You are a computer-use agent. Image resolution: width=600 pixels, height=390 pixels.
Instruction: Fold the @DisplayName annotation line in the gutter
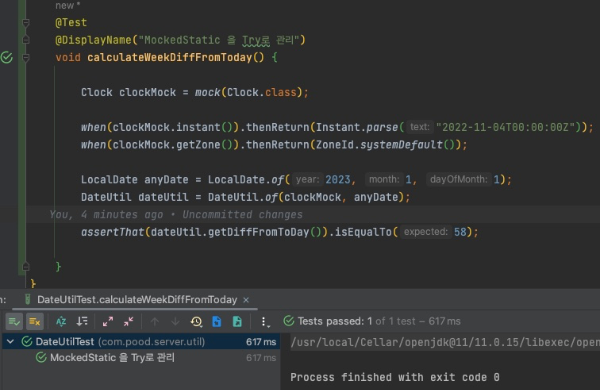click(x=26, y=39)
